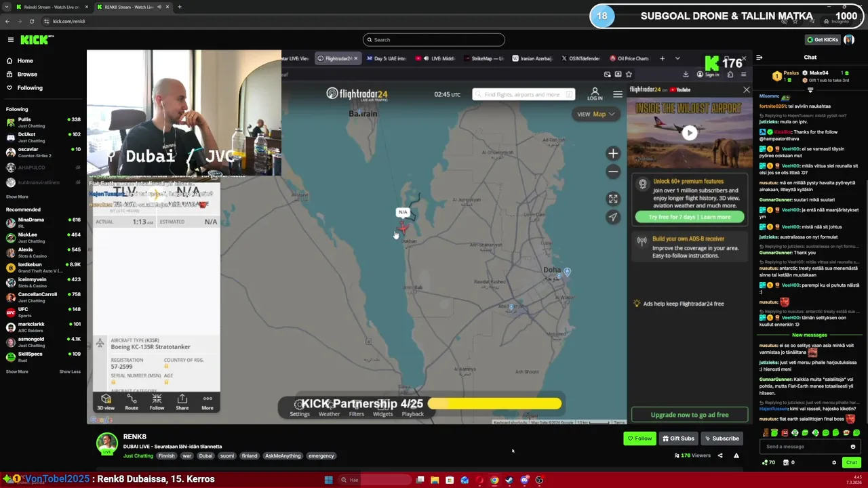Select the Just Chatting category link
The width and height of the screenshot is (868, 488).
coord(138,456)
